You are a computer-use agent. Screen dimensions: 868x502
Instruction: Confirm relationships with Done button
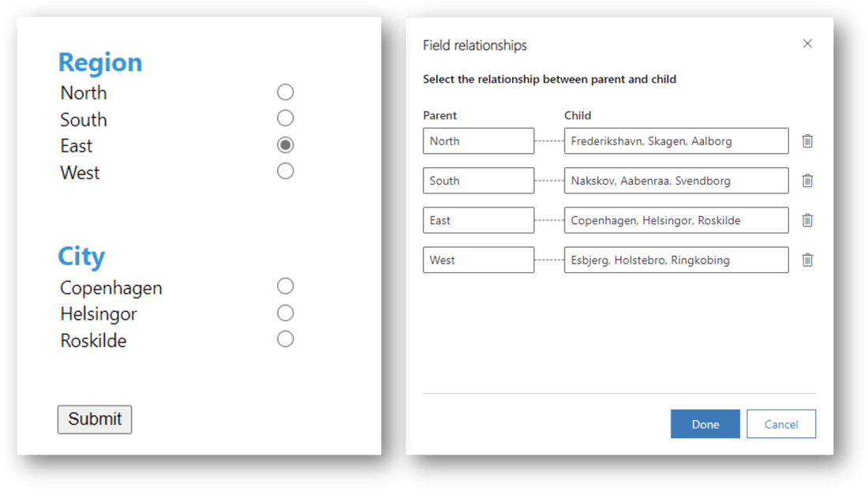coord(705,424)
